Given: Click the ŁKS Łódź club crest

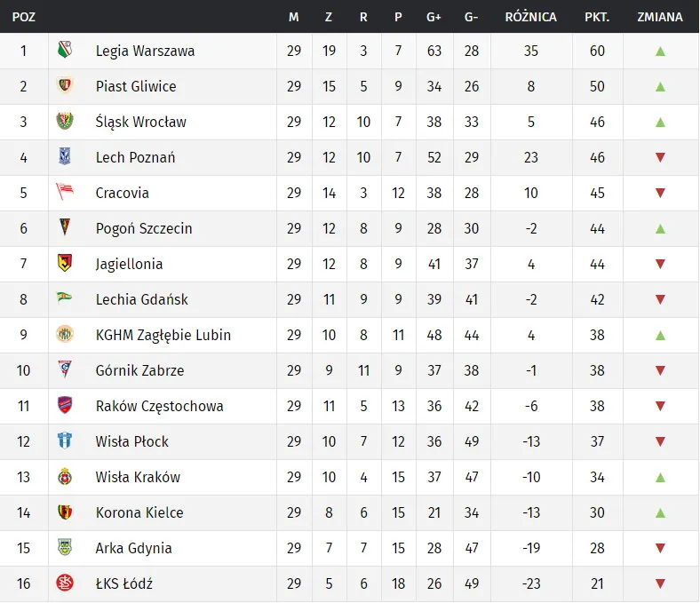Looking at the screenshot, I should tap(64, 583).
